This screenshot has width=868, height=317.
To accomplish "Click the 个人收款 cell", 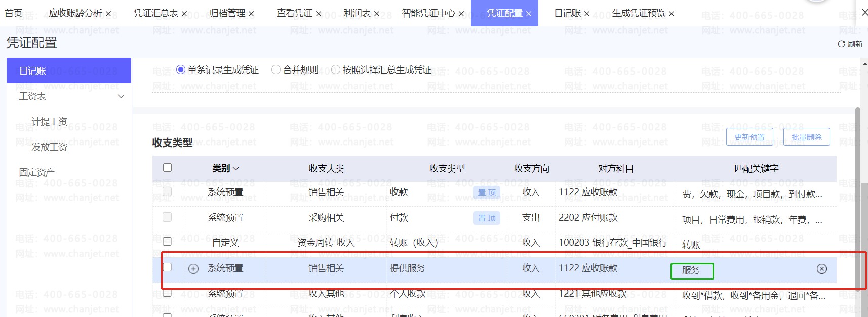I will 408,294.
